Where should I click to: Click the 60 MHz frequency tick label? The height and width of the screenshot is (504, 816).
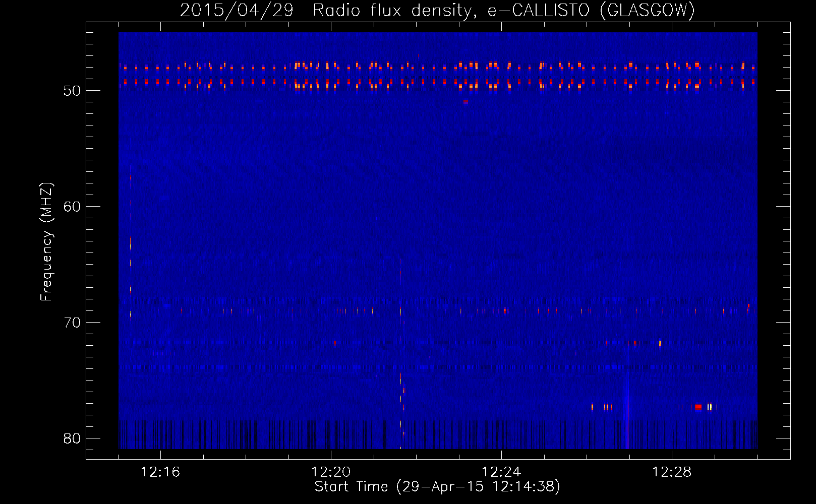click(x=72, y=207)
